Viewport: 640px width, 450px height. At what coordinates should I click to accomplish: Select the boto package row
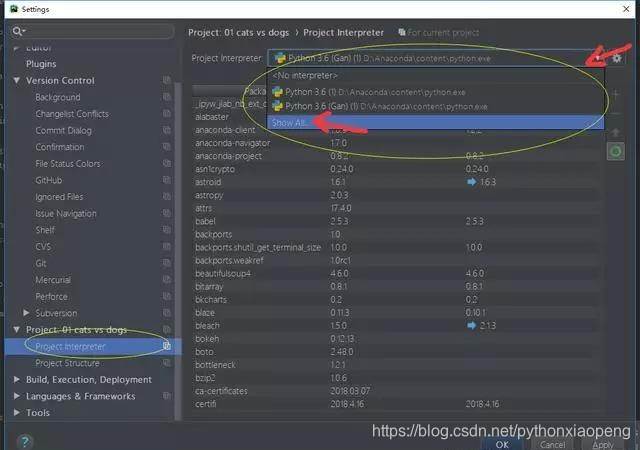pos(396,352)
